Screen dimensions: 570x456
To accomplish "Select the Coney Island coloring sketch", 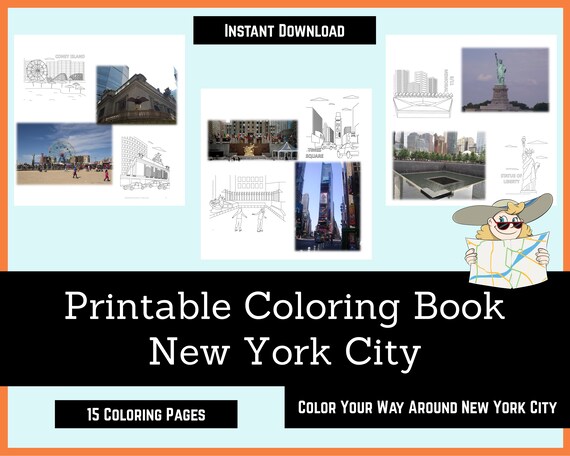I will (x=55, y=76).
